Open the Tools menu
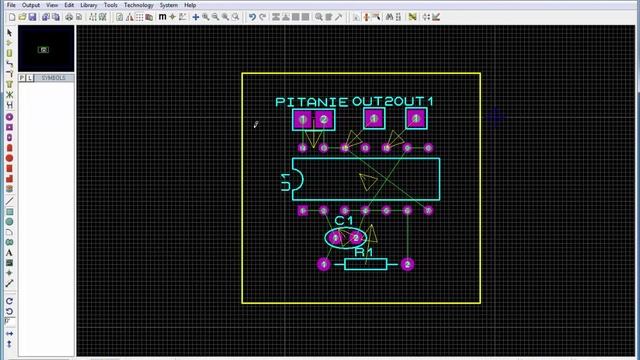Viewport: 640px width, 360px height. [x=111, y=5]
